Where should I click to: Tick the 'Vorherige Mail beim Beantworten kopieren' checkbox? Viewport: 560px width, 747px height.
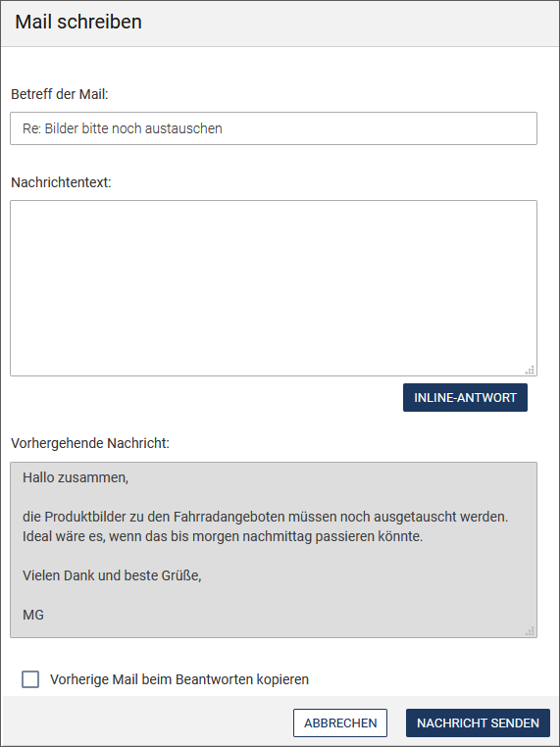coord(30,679)
